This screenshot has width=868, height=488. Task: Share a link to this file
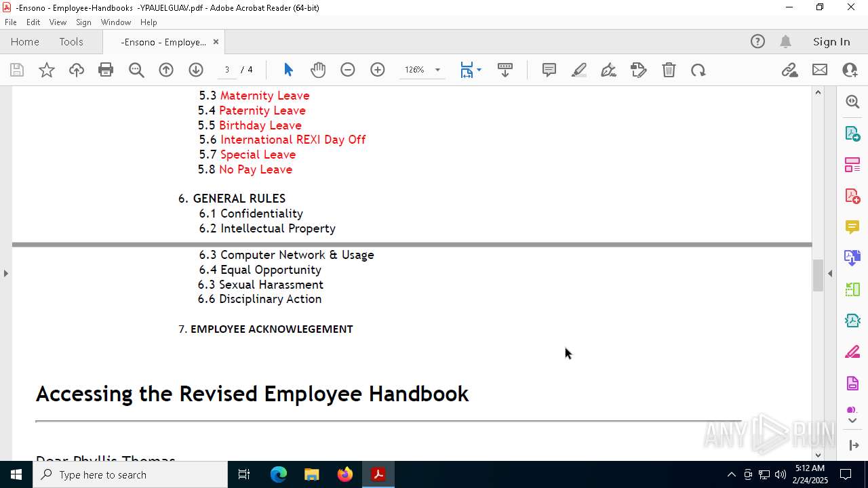[789, 70]
